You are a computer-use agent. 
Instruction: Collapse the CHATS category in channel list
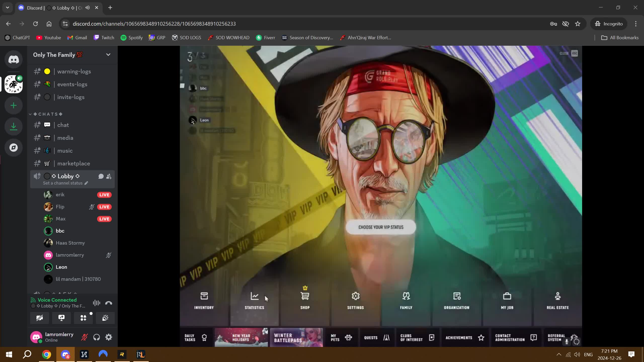(x=30, y=114)
